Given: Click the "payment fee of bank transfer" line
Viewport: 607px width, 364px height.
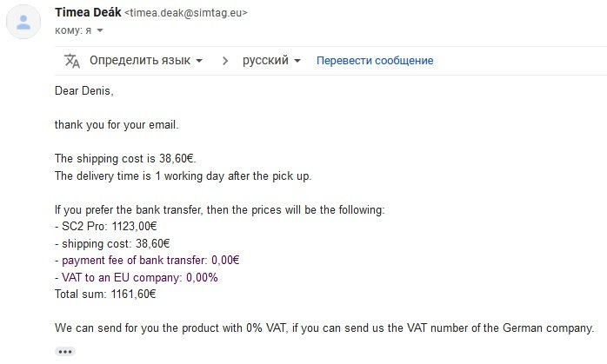Looking at the screenshot, I should 146,260.
